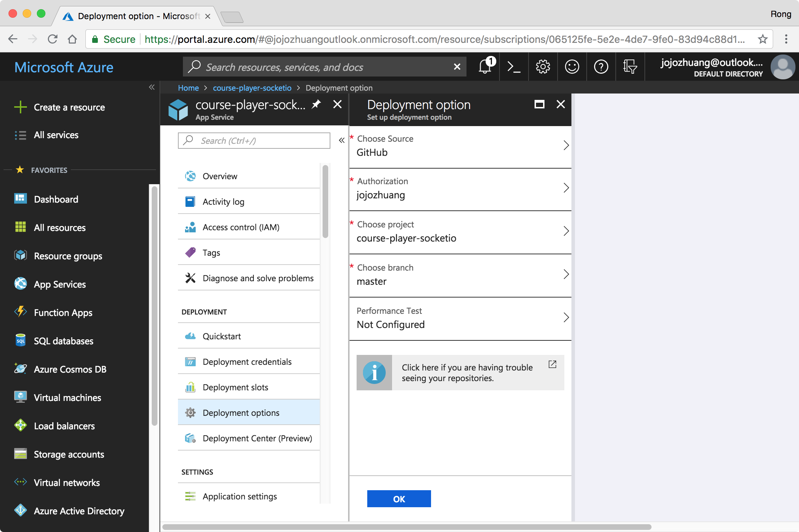Open Diagnose and solve problems
799x532 pixels.
[x=249, y=278]
